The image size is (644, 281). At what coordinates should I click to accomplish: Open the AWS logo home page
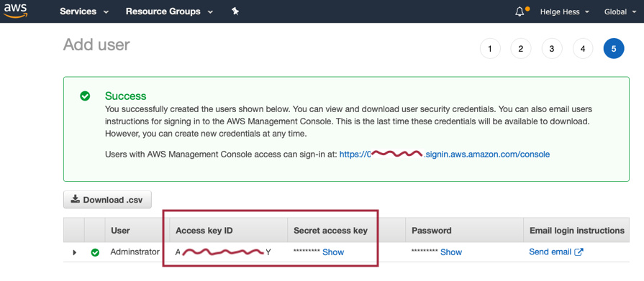coord(16,11)
